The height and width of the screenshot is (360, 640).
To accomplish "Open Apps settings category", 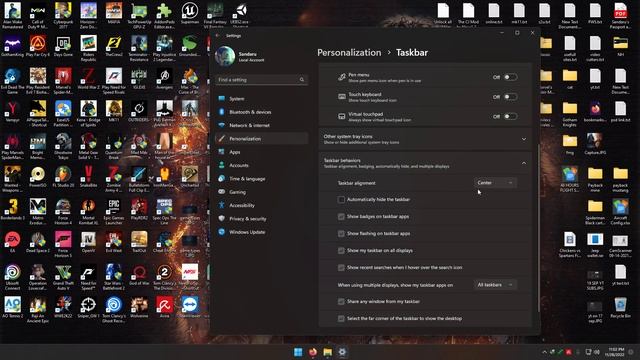I will click(x=262, y=152).
